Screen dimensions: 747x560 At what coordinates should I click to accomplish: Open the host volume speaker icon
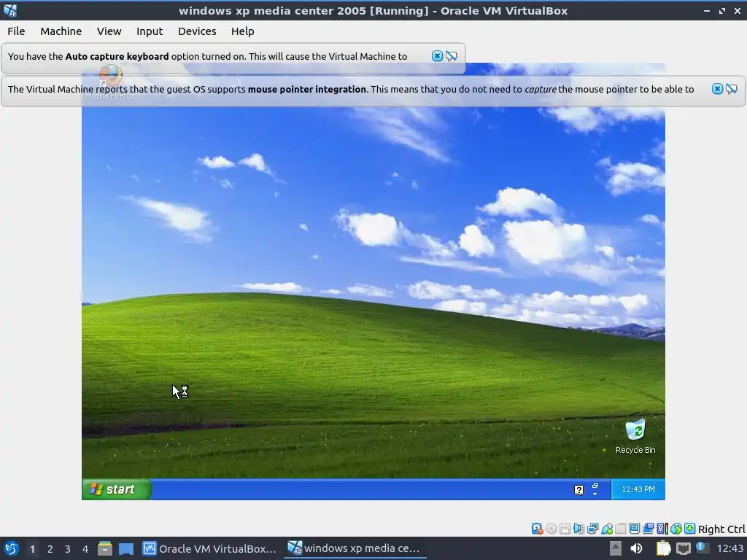636,548
